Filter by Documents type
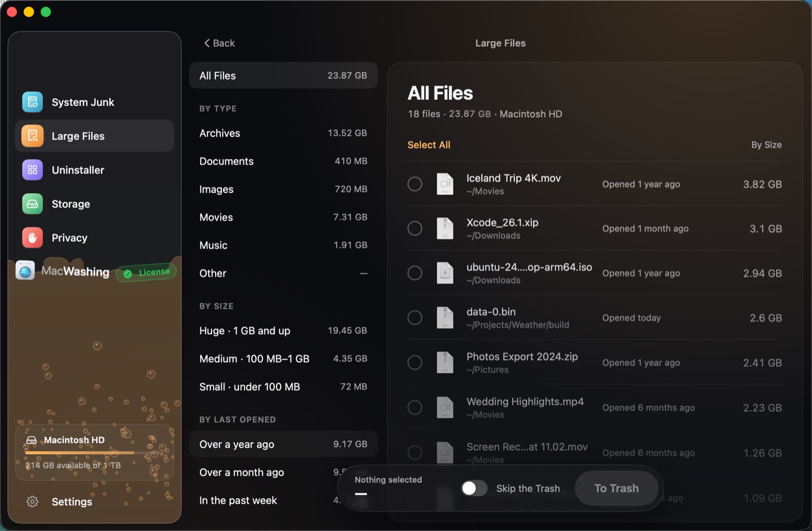812x531 pixels. click(x=283, y=161)
